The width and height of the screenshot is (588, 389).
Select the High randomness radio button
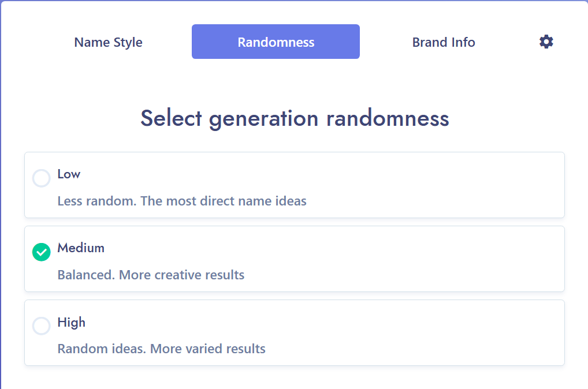[41, 326]
